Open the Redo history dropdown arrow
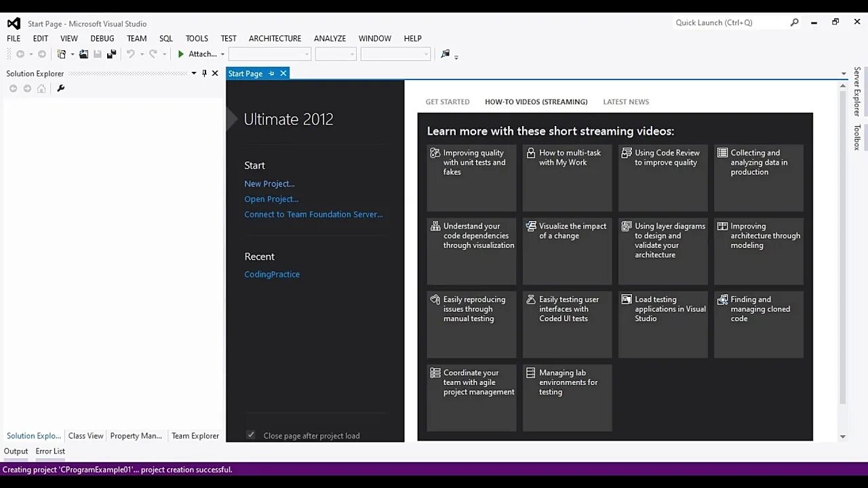The width and height of the screenshot is (868, 488). (164, 54)
